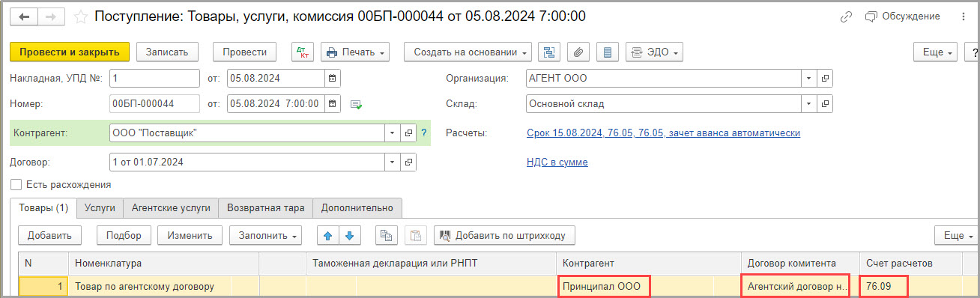Click Добавить по штрихкоду
Screen dimensions: 980x298
coord(504,235)
